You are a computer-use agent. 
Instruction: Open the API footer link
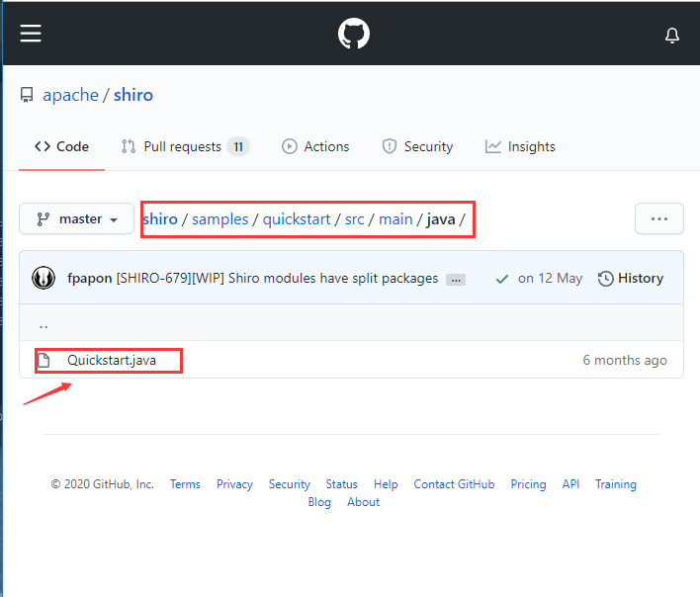point(570,484)
